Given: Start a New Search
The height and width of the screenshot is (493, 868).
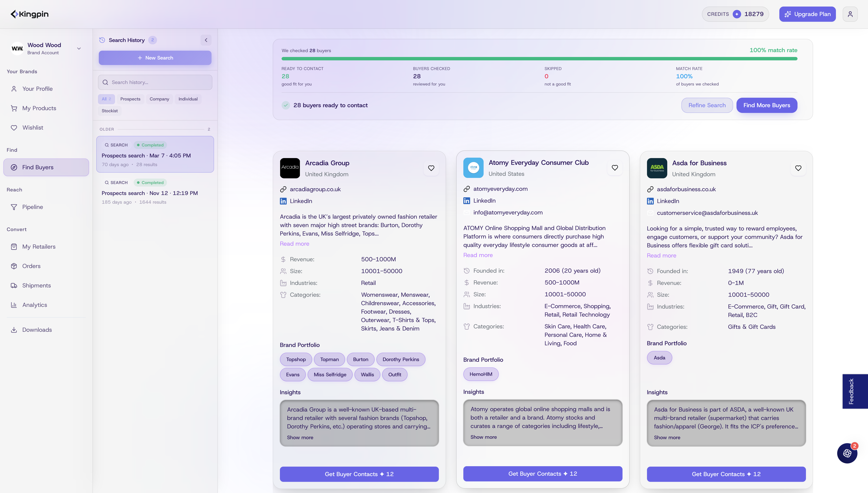Looking at the screenshot, I should click(155, 58).
